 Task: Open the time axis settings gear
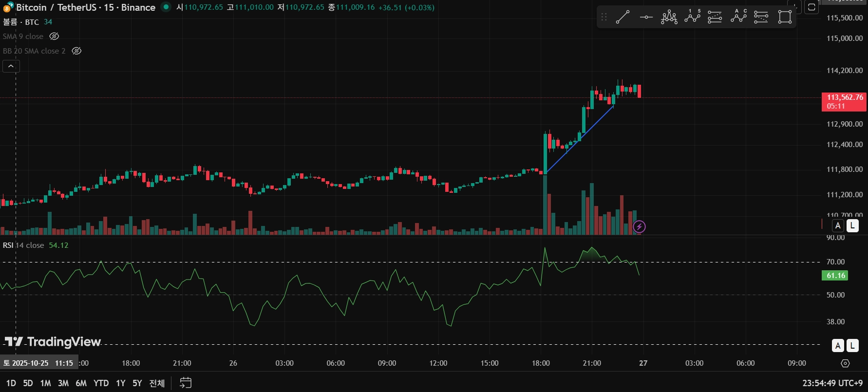coord(845,363)
